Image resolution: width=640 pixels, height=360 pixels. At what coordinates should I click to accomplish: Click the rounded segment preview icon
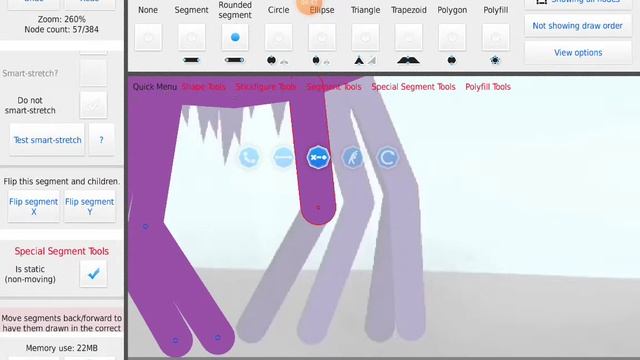235,60
